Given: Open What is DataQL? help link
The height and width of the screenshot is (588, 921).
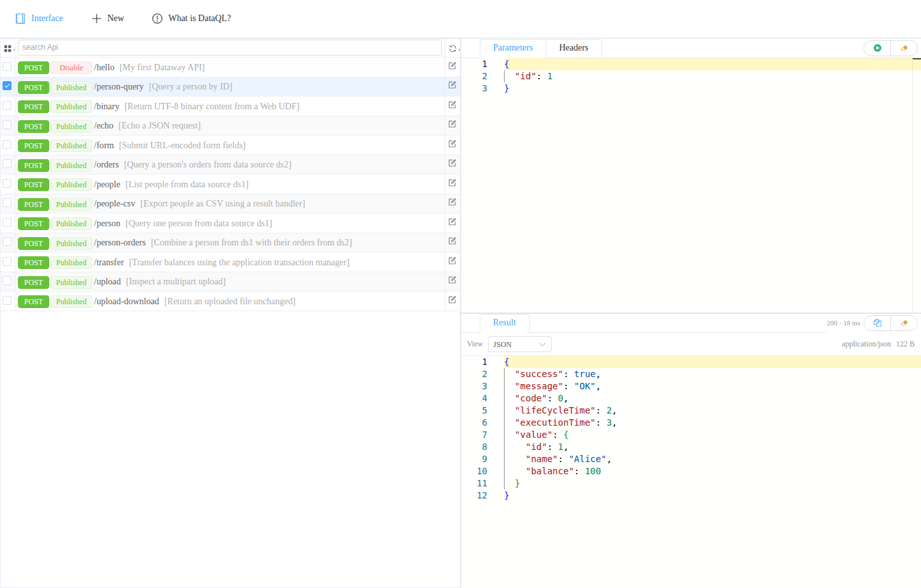Looking at the screenshot, I should [192, 19].
